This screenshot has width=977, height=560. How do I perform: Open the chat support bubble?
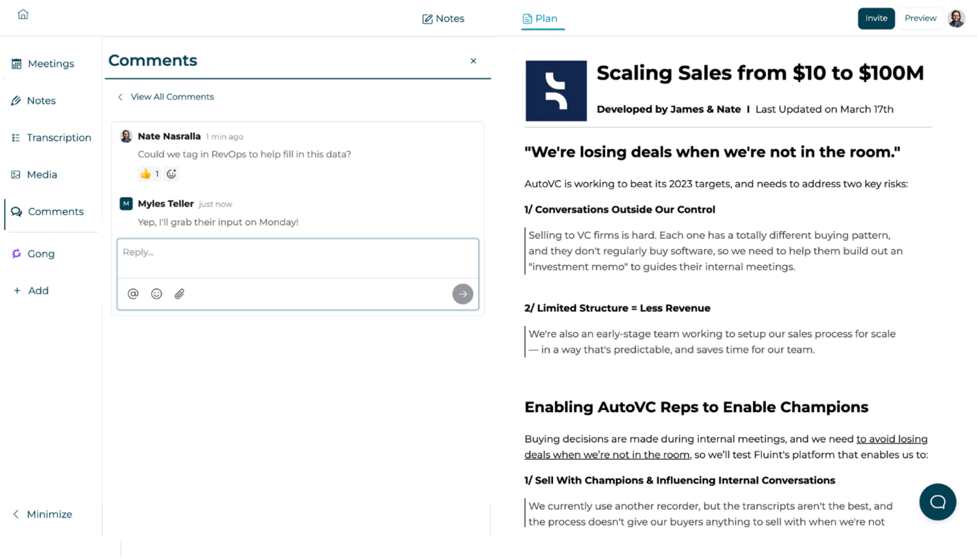coord(937,502)
